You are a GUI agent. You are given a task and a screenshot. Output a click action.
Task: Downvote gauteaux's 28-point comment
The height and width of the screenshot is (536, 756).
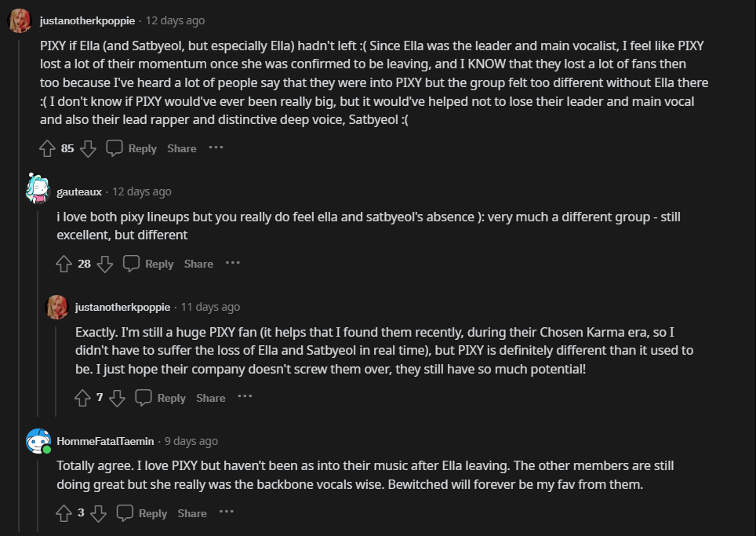pos(105,264)
